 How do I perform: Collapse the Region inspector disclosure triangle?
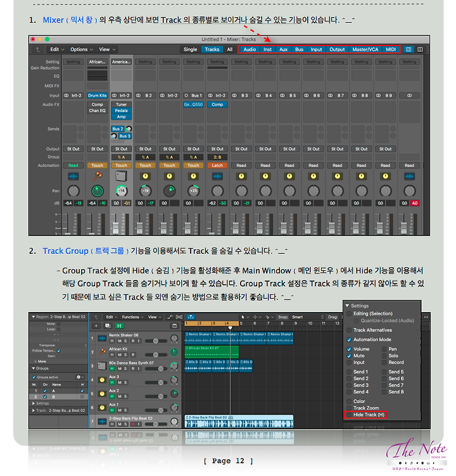pyautogui.click(x=34, y=316)
